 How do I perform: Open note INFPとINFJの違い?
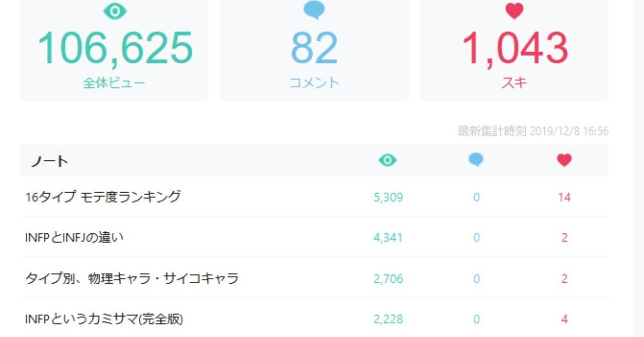74,237
